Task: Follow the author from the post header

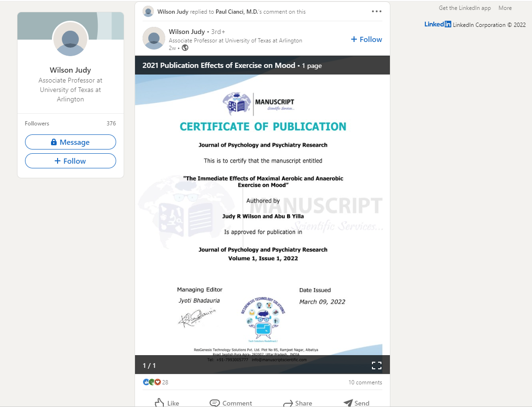Action: pos(366,39)
